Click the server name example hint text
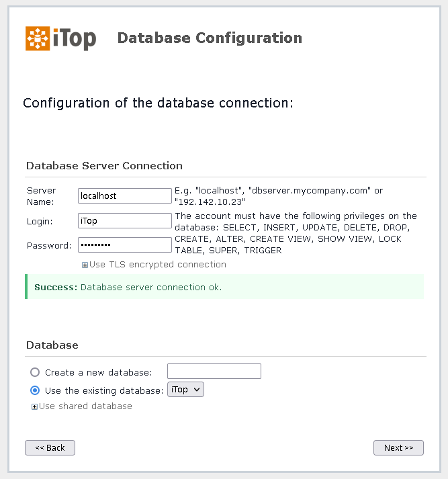Viewport: 448px width, 479px height. tap(279, 196)
